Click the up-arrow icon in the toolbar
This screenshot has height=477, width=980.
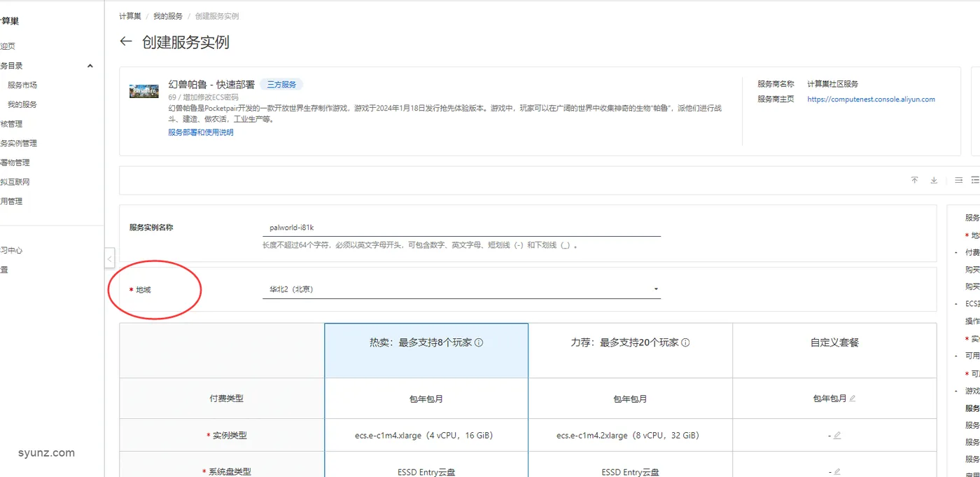914,180
